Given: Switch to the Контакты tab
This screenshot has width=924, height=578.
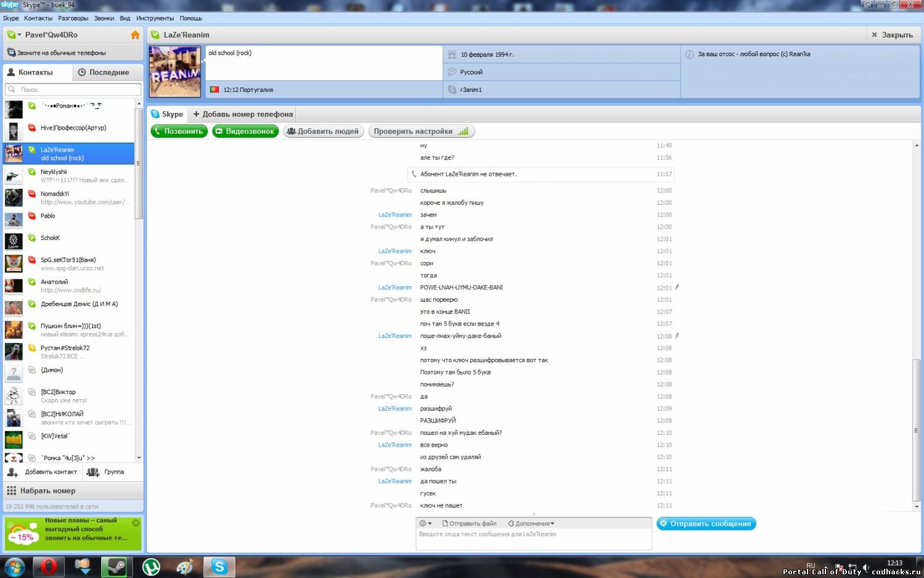Looking at the screenshot, I should [x=38, y=72].
